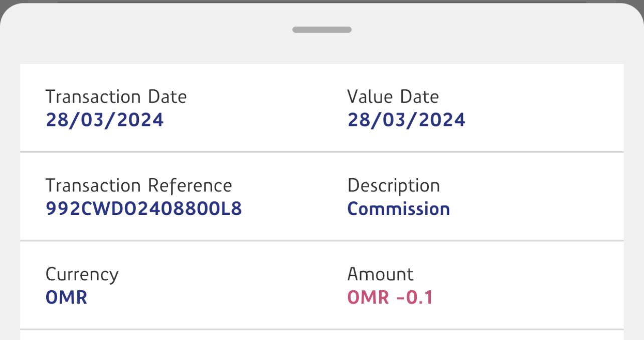
Task: Click the "Currency" label
Action: point(82,275)
